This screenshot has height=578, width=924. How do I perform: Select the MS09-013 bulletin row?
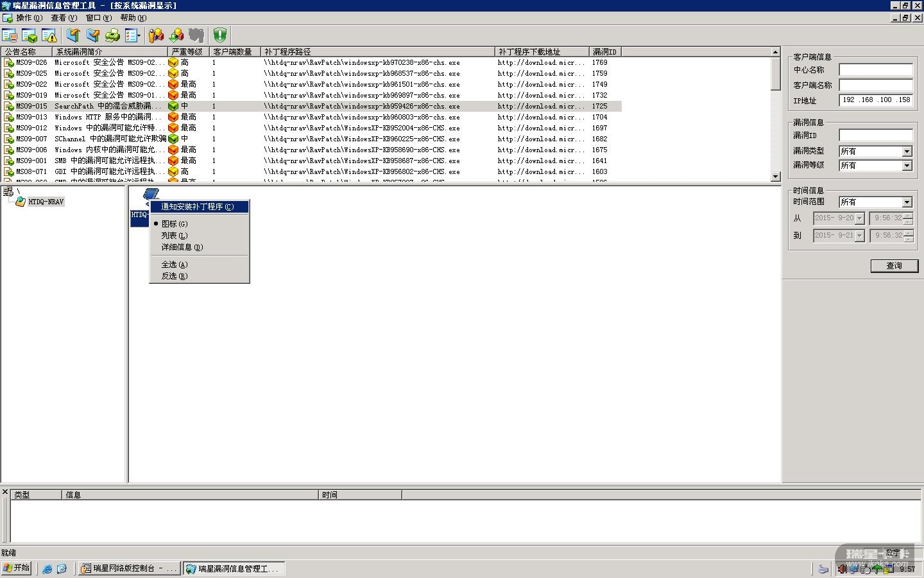coord(312,118)
